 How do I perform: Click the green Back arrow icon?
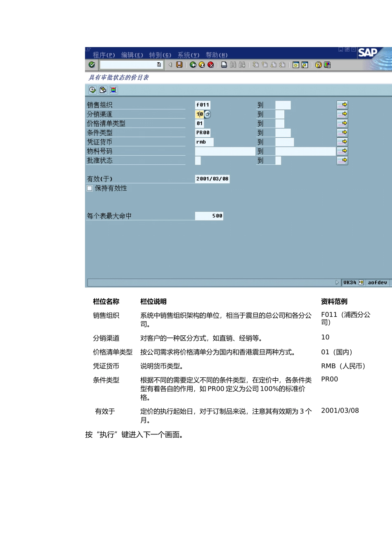click(x=193, y=65)
